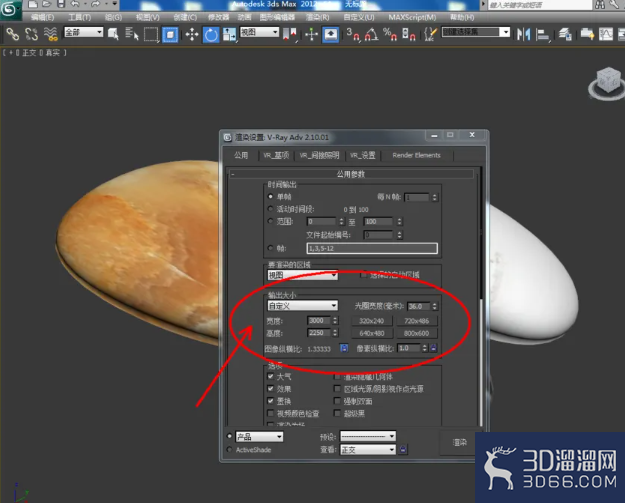The image size is (625, 503).
Task: Toggle Select and Manipulate icon
Action: click(311, 34)
